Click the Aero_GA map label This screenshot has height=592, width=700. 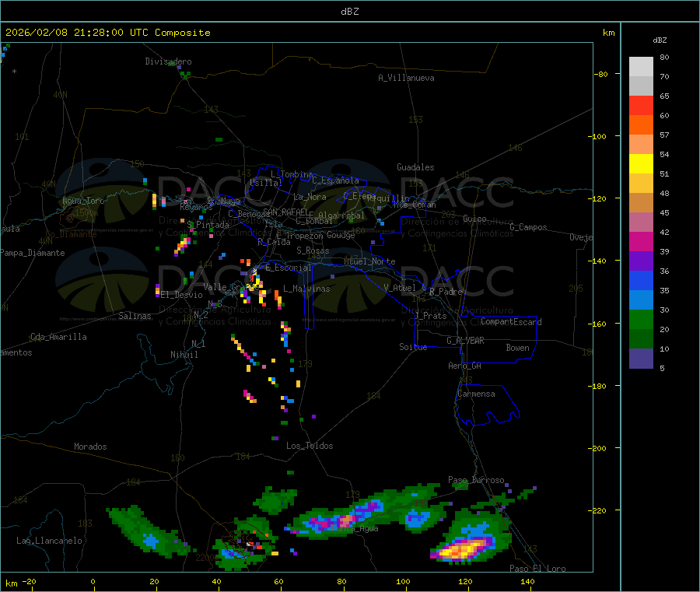464,366
